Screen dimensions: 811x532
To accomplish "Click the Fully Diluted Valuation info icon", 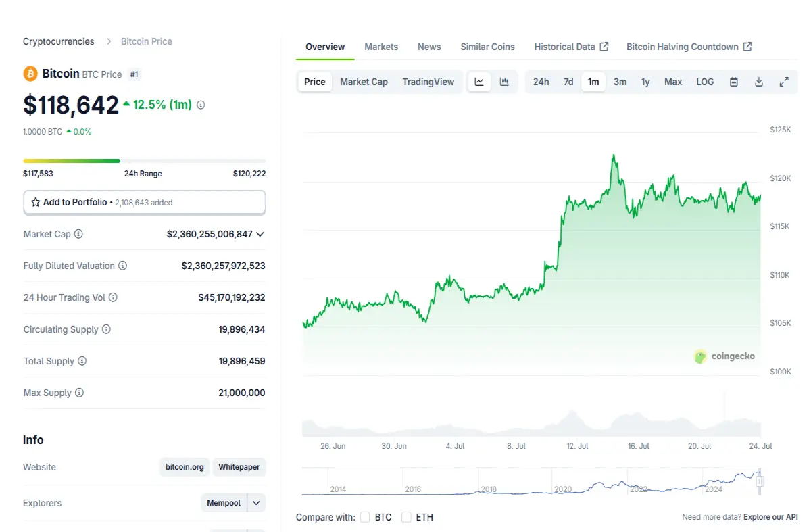I will pos(122,266).
